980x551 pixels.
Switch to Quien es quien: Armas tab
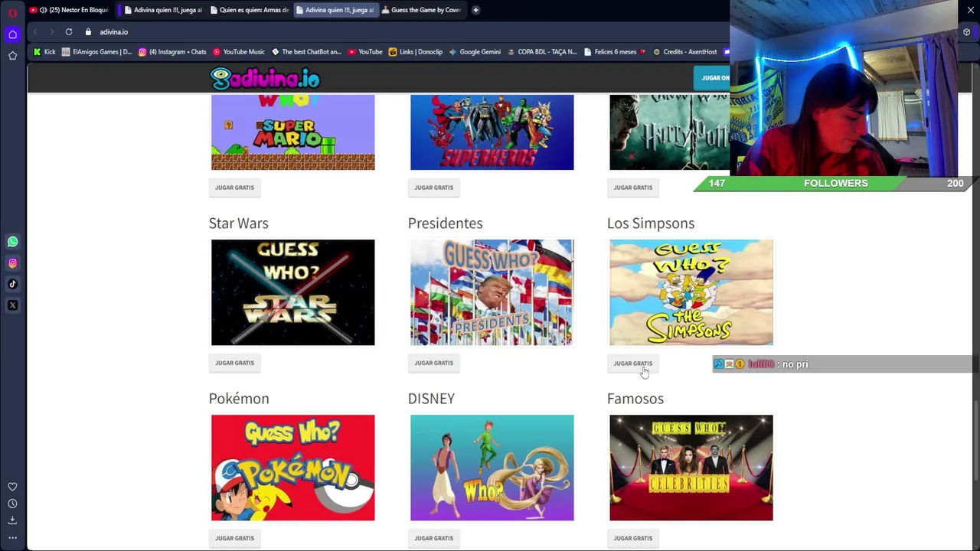tap(249, 10)
